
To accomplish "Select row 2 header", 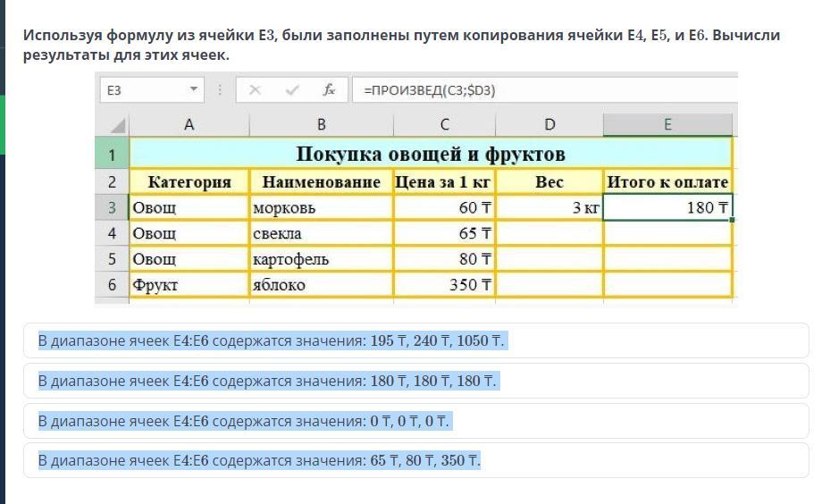I will (x=113, y=182).
